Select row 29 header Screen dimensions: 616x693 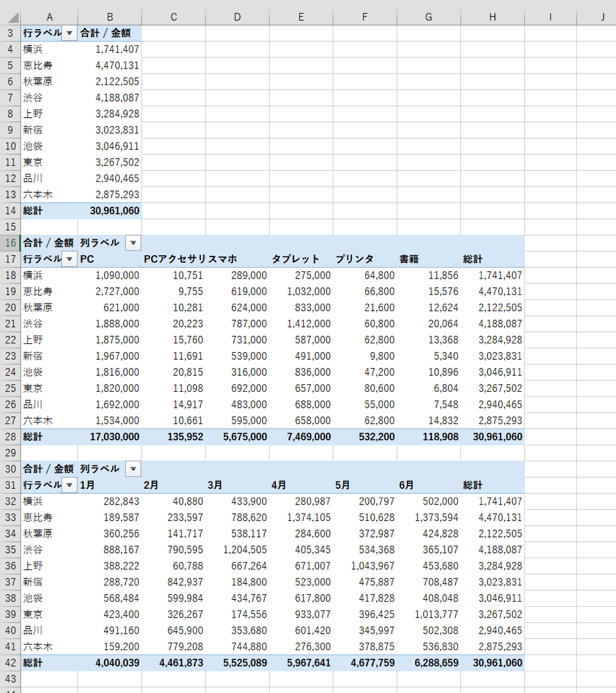click(x=10, y=453)
